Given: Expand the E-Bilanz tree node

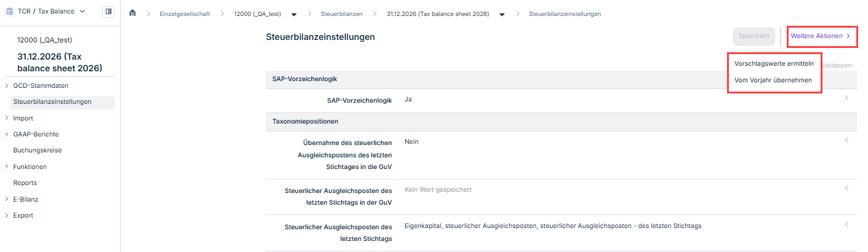Looking at the screenshot, I should [6, 199].
